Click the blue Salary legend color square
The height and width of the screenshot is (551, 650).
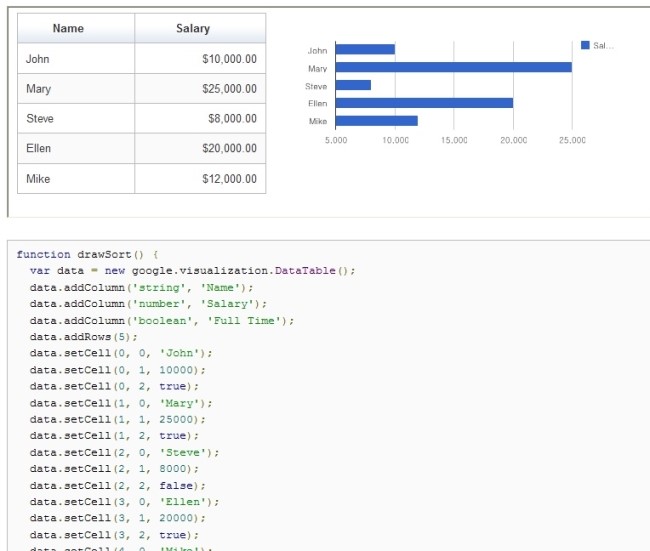point(585,45)
